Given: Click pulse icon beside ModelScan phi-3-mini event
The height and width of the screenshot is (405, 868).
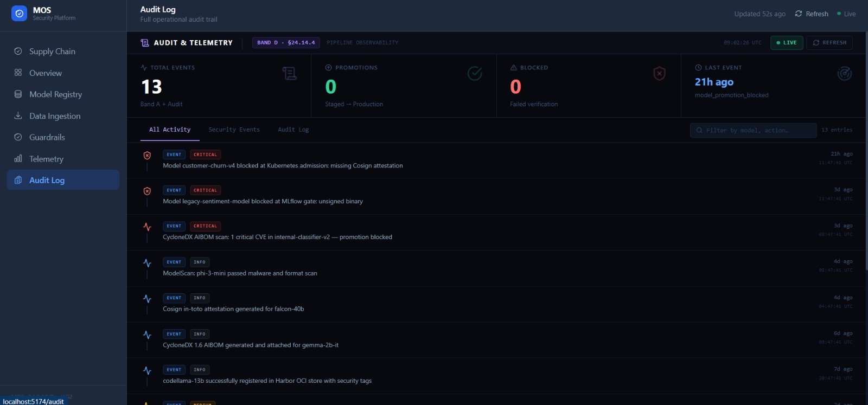Looking at the screenshot, I should [147, 263].
